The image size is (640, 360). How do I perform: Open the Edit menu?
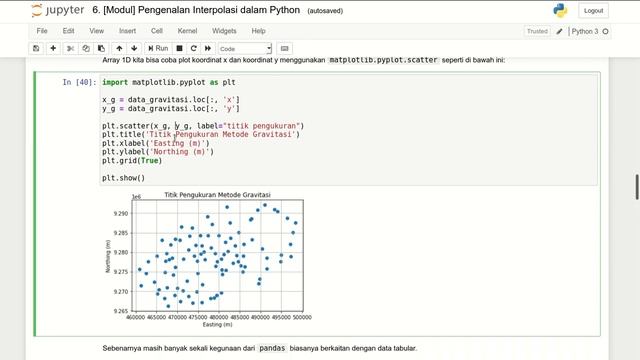(x=68, y=31)
